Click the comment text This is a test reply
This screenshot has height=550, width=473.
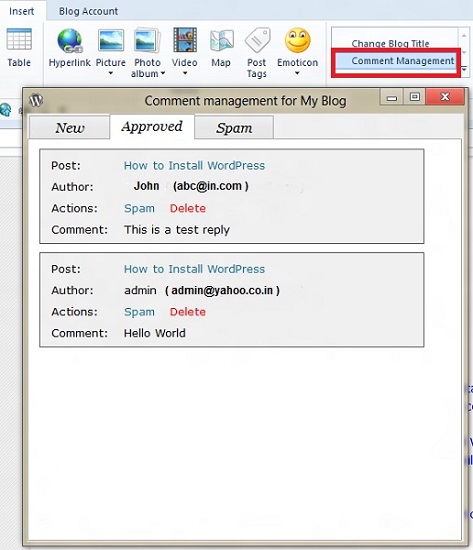[x=177, y=230]
